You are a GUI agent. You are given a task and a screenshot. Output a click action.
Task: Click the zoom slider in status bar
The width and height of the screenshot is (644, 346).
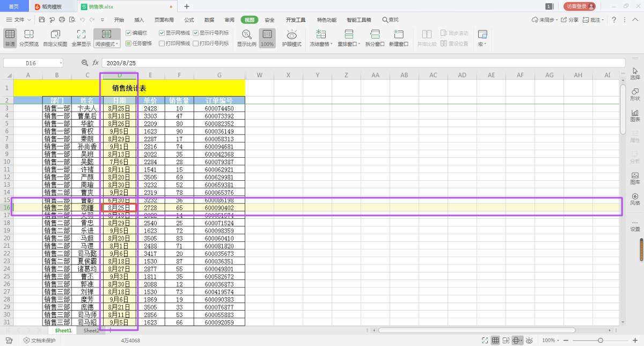[x=600, y=341]
